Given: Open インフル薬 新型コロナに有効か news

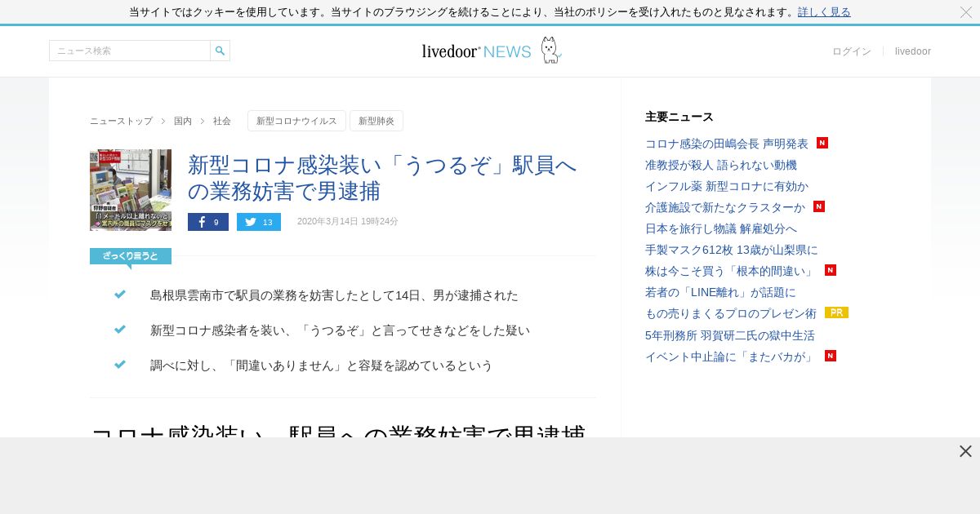Looking at the screenshot, I should pos(727,186).
